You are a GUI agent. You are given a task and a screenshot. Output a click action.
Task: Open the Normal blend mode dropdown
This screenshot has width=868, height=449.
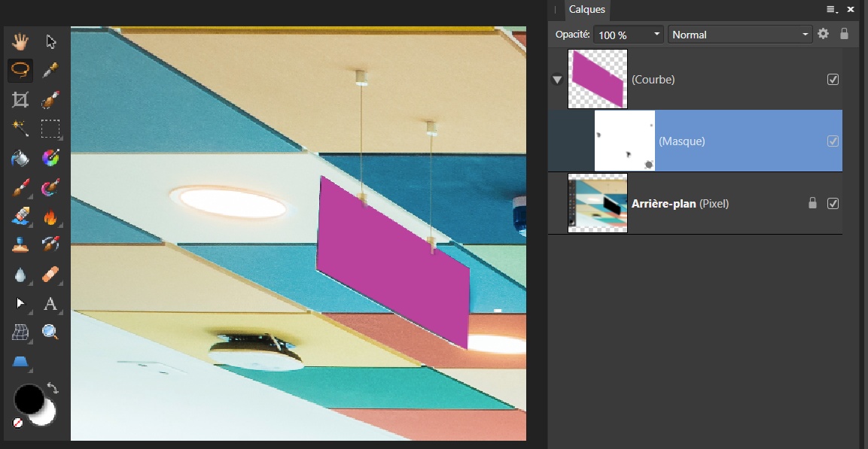point(740,35)
